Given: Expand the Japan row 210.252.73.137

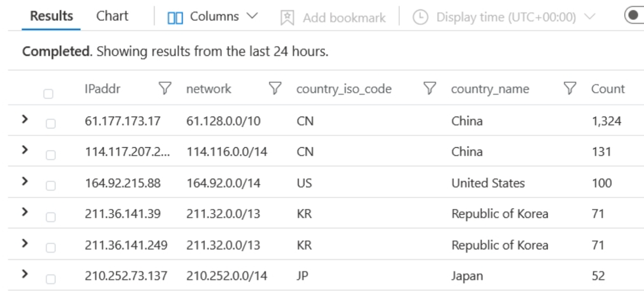Looking at the screenshot, I should [25, 274].
